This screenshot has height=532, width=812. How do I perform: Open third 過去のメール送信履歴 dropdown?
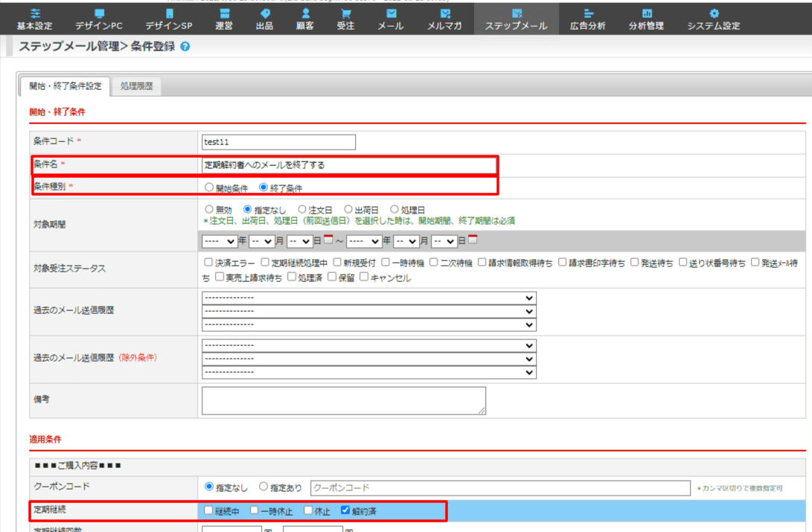368,324
